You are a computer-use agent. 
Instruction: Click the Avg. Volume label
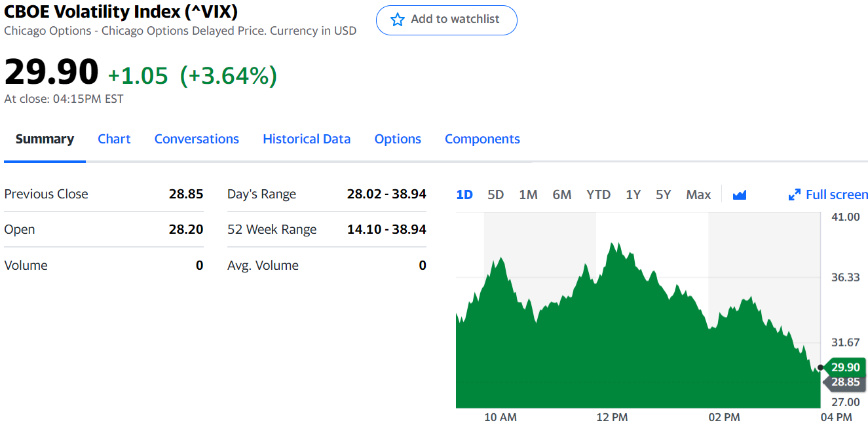tap(263, 265)
